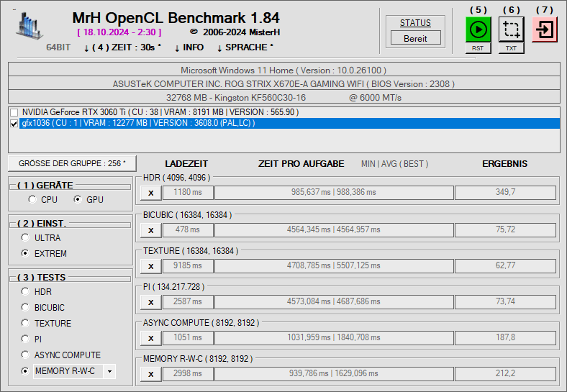The height and width of the screenshot is (392, 567).
Task: Open the ZEIT : 30s time menu
Action: click(x=122, y=47)
